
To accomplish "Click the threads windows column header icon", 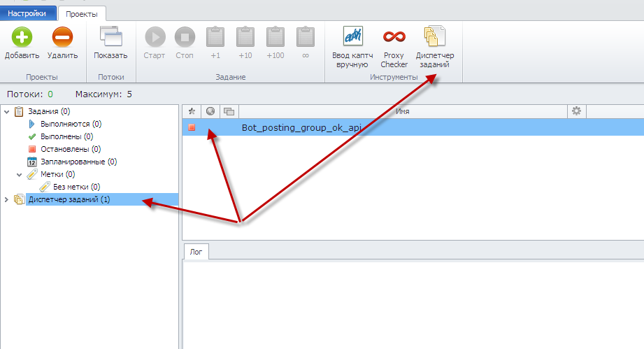I will point(229,111).
